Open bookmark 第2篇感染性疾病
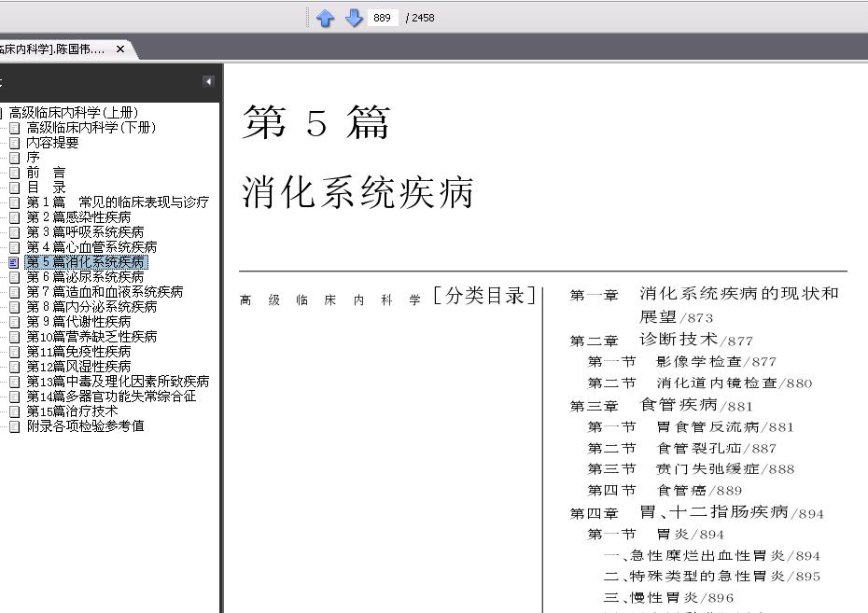868x613 pixels. pos(78,217)
